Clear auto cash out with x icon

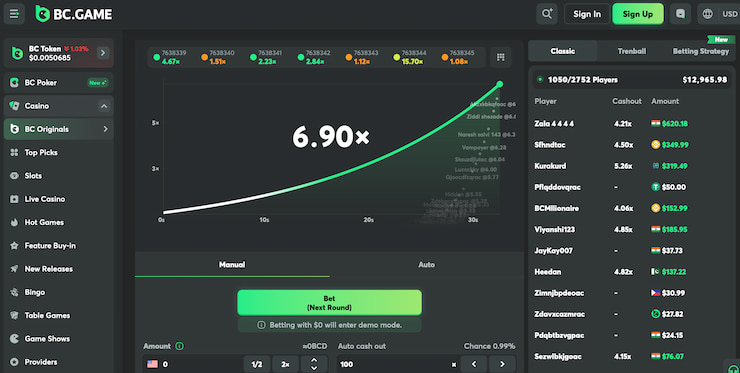pyautogui.click(x=454, y=365)
